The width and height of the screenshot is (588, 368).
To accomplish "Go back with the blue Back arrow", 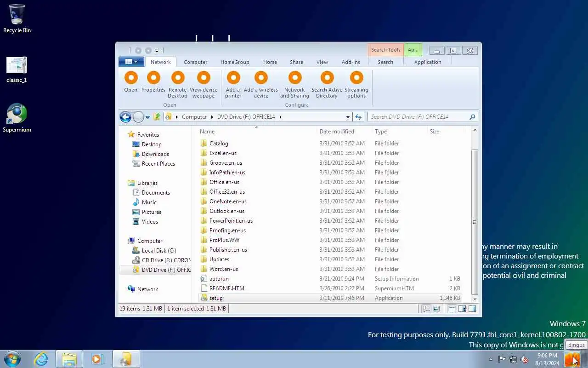I will tap(125, 117).
